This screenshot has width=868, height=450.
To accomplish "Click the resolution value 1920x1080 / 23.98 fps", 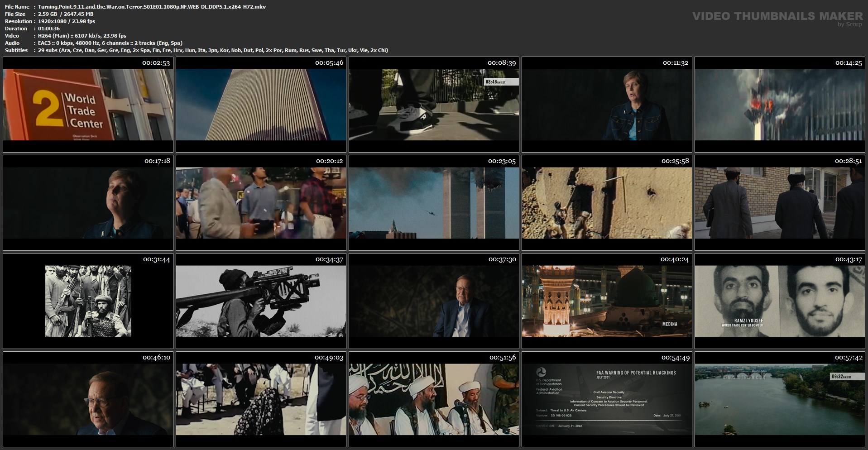I will coord(67,21).
